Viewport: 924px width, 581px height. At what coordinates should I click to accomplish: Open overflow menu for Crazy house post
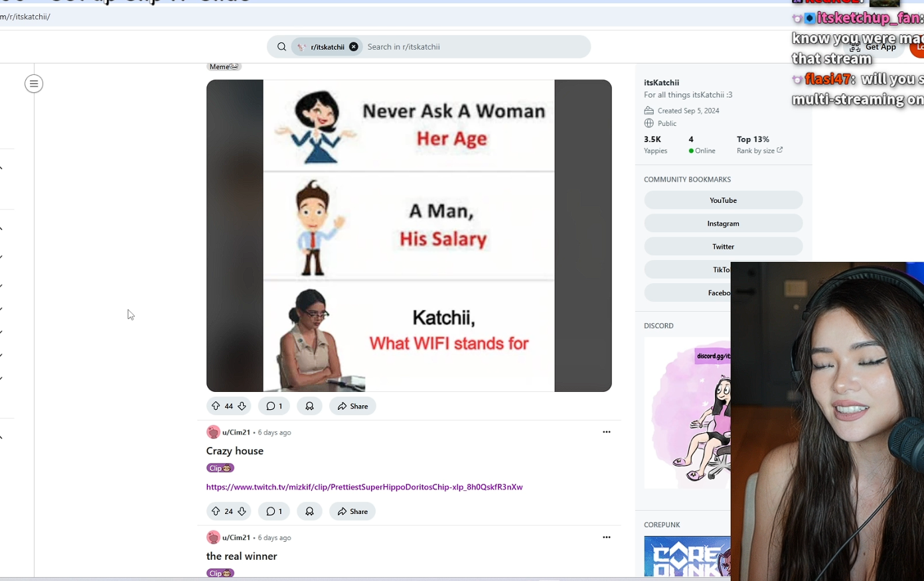click(x=606, y=432)
